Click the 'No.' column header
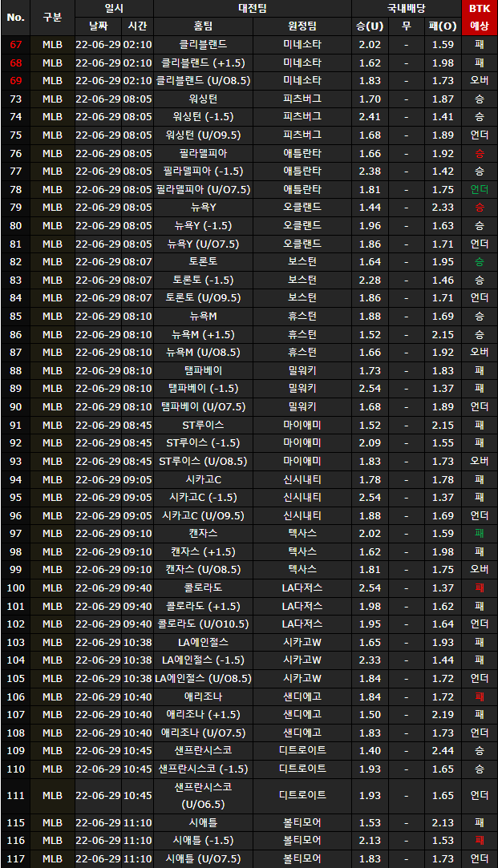This screenshot has height=868, width=498. (x=15, y=17)
